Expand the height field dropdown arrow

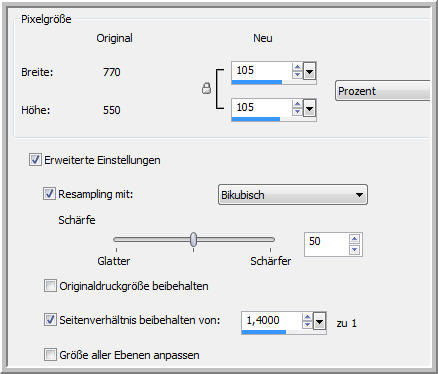[x=309, y=108]
